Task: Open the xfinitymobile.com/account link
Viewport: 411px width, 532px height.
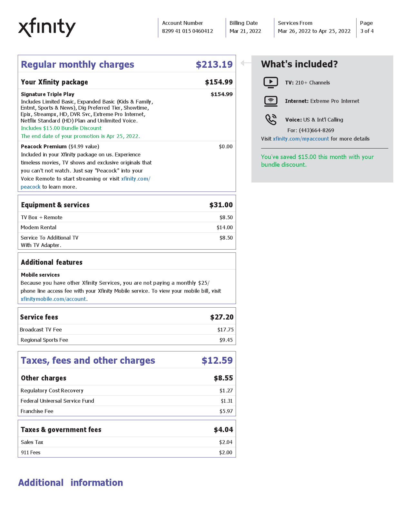Action: (x=53, y=299)
